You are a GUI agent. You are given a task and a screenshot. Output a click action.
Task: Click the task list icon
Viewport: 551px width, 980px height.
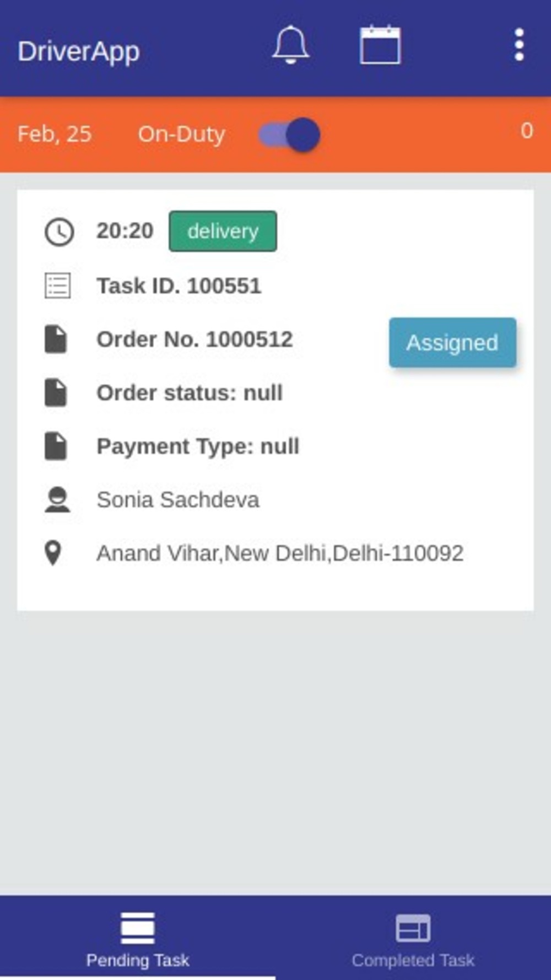[57, 286]
